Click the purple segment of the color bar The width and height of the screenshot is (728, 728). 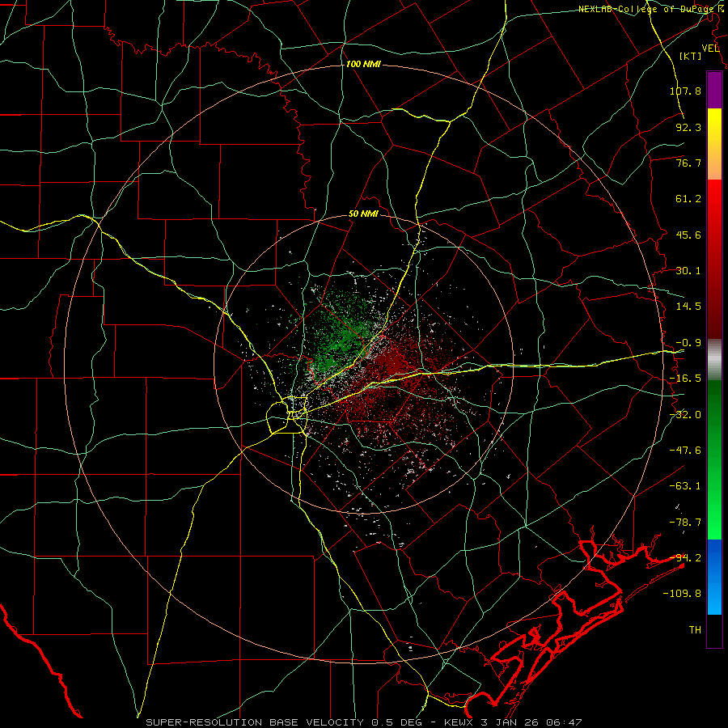[714, 90]
